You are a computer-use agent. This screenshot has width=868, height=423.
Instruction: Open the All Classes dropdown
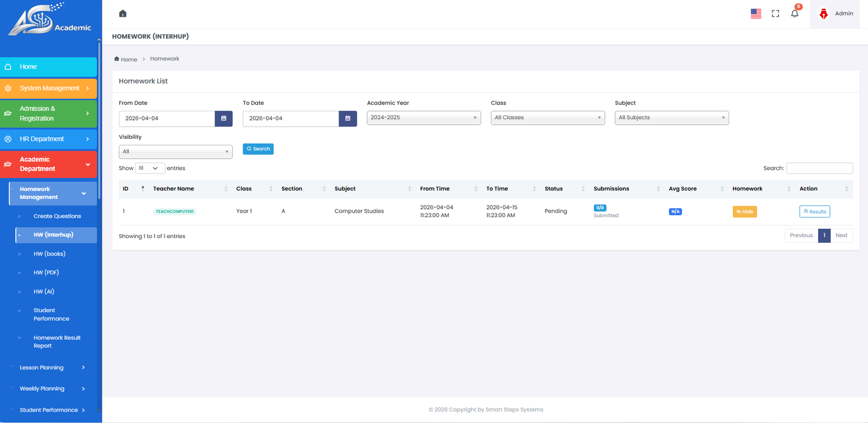548,118
